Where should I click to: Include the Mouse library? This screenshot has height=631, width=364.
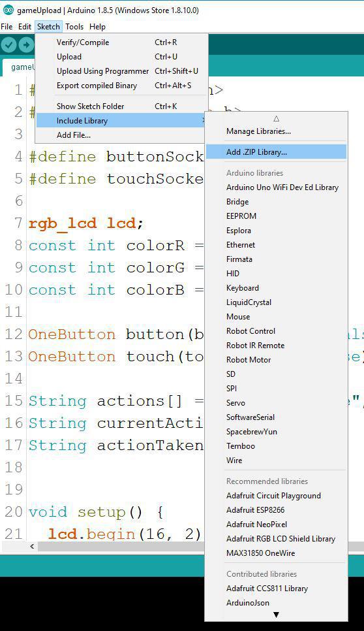(x=276, y=317)
